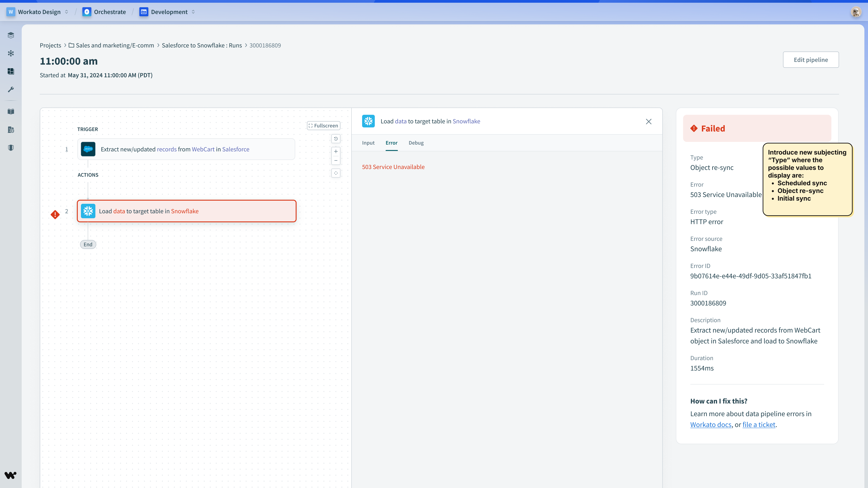Click the 503 Service Unavailable message in Error tab

pos(393,167)
